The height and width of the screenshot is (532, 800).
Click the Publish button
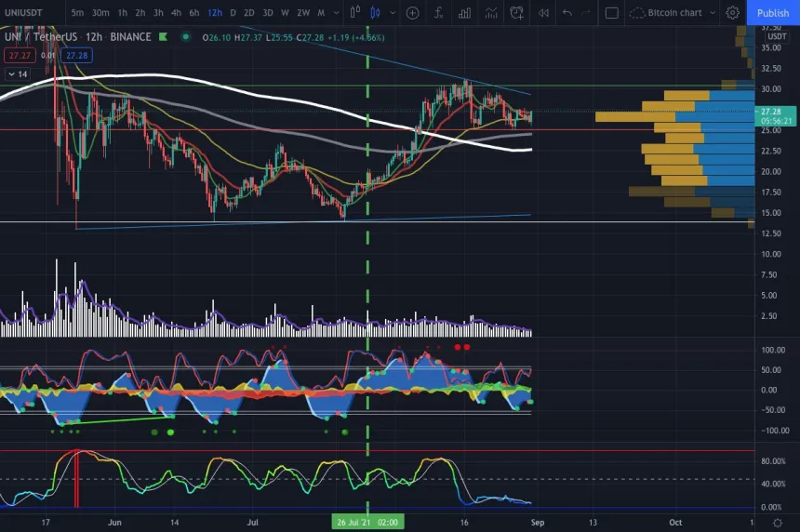point(773,13)
